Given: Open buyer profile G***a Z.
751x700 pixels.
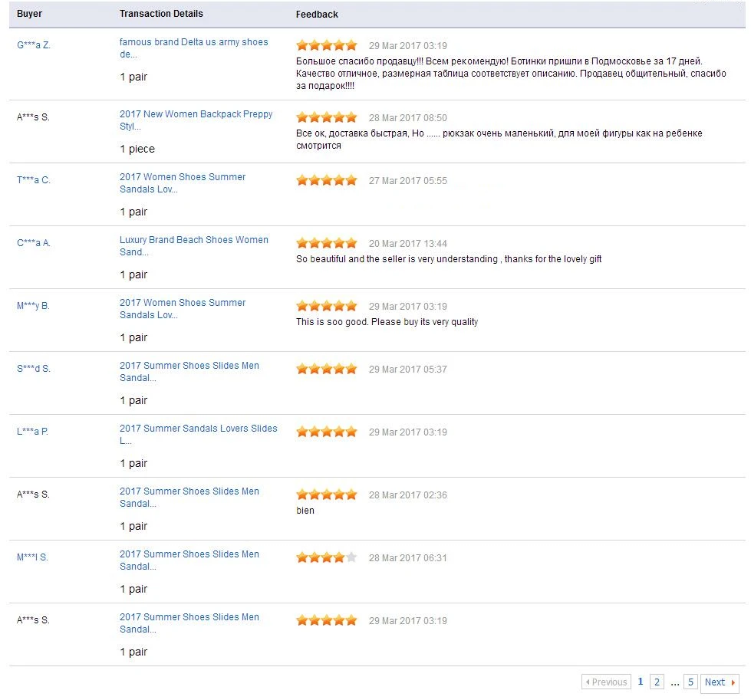Looking at the screenshot, I should point(34,45).
